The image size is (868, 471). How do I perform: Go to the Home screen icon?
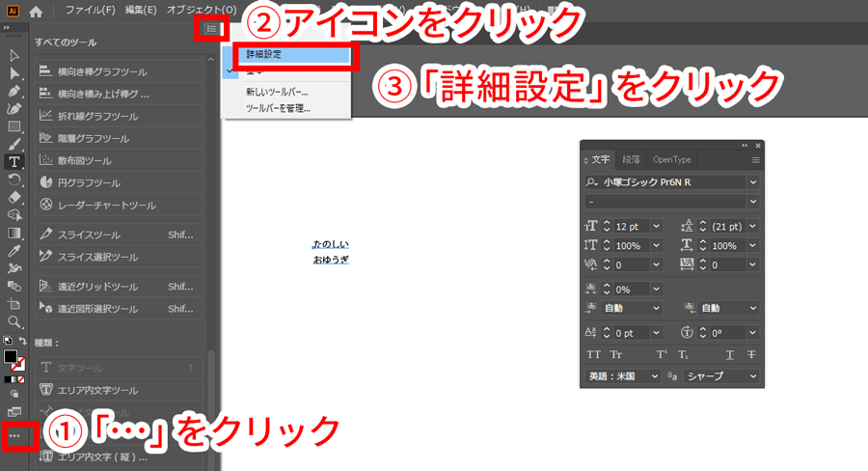(x=36, y=12)
